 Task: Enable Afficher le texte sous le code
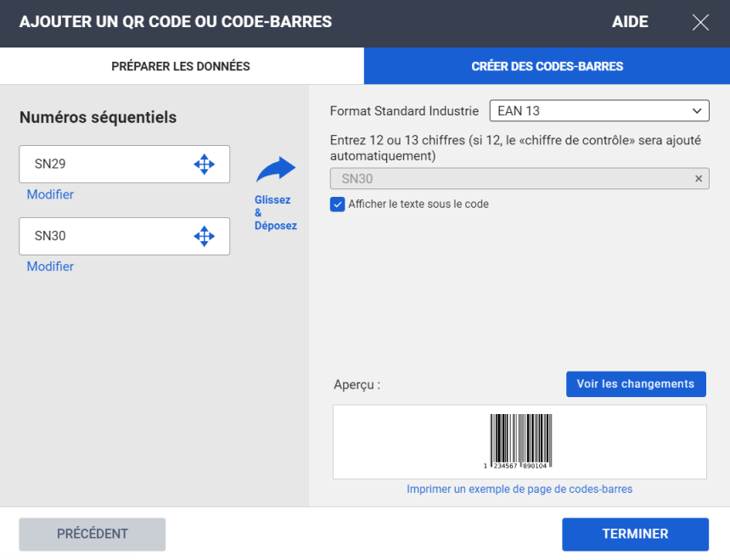[337, 204]
